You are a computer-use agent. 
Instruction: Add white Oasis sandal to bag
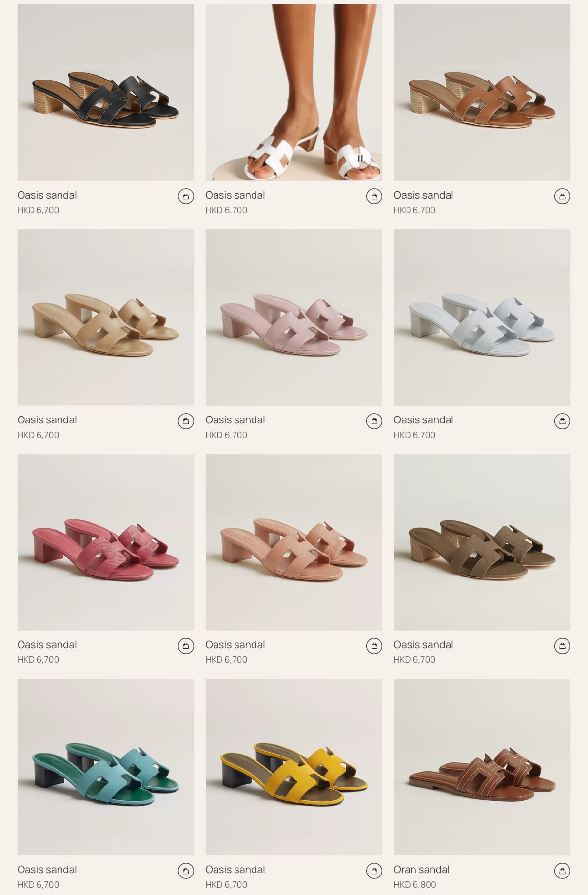[374, 197]
